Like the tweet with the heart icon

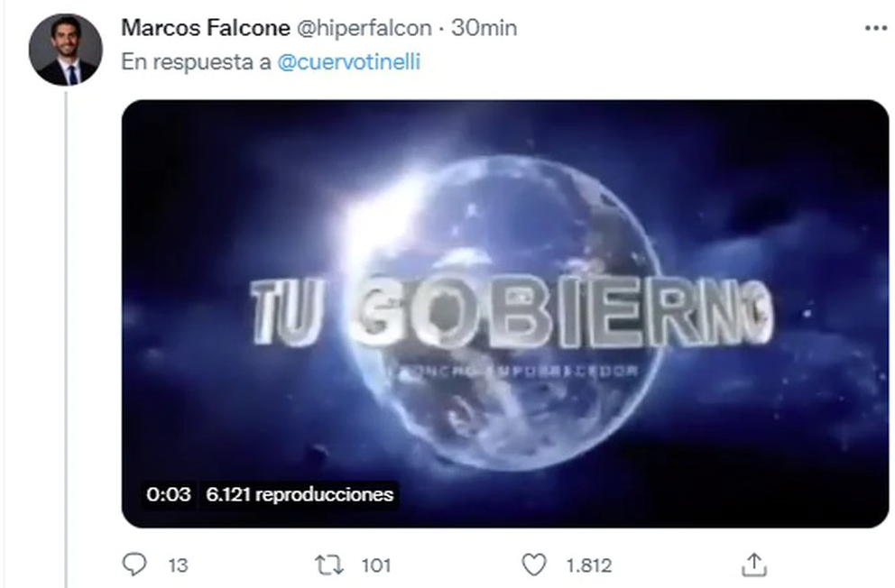pyautogui.click(x=534, y=565)
